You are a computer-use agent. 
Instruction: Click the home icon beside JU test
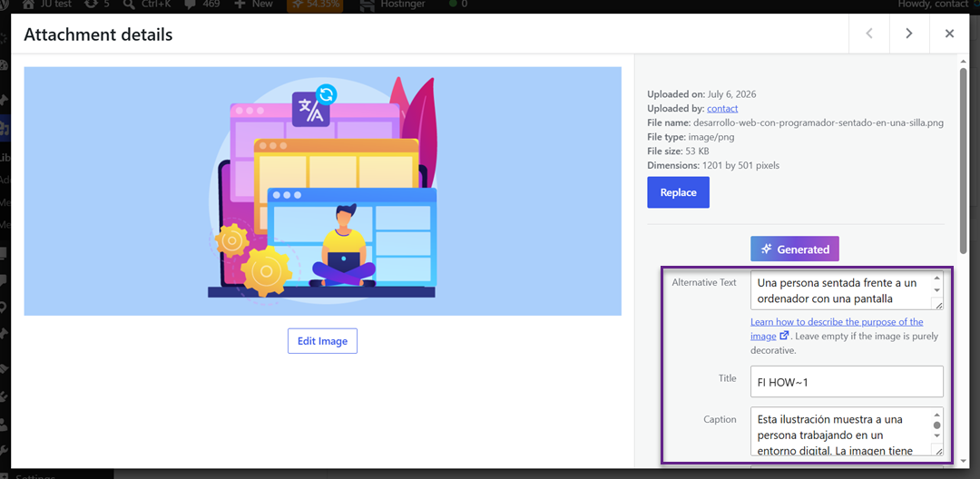(x=28, y=4)
